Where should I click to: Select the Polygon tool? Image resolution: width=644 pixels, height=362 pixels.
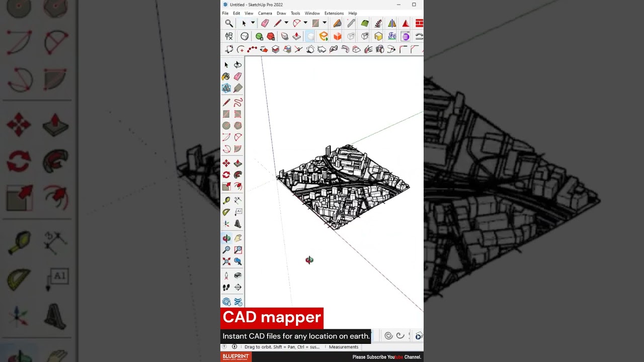[x=238, y=126]
